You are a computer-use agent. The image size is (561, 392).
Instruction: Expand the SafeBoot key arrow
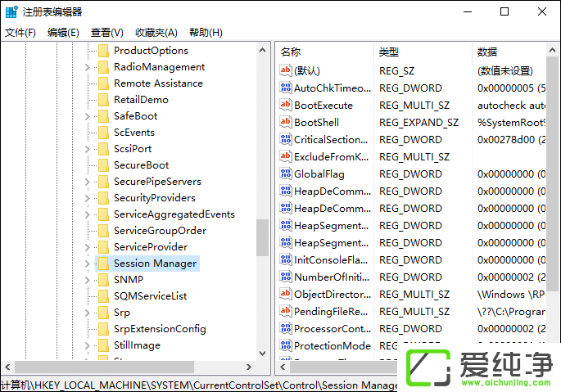[x=88, y=116]
